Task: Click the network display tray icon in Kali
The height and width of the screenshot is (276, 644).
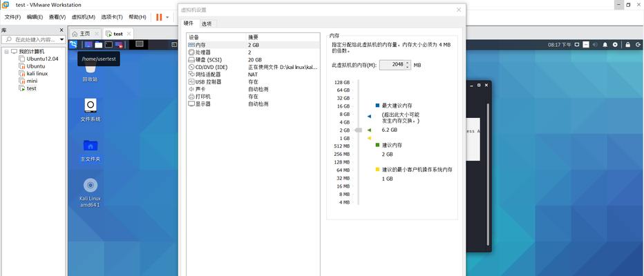Action: [x=577, y=44]
